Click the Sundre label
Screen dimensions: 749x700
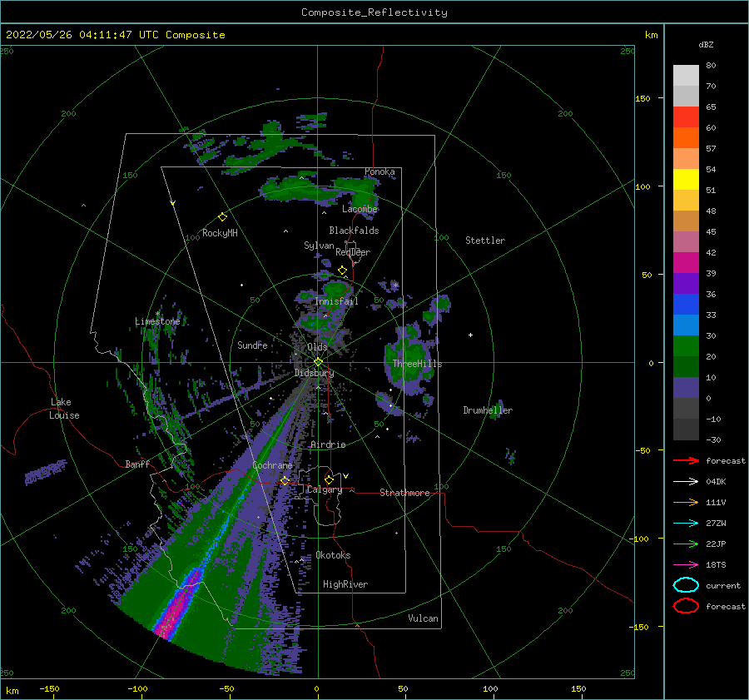point(252,345)
